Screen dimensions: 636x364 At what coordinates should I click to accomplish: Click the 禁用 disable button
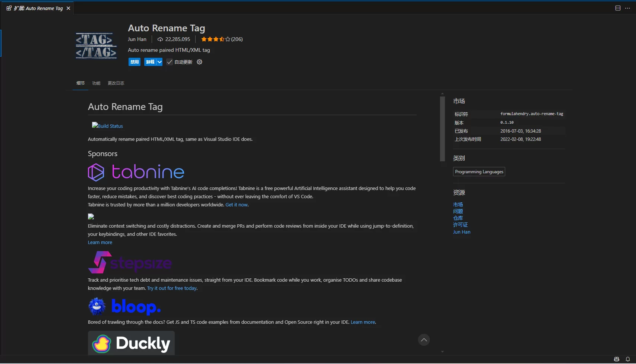(135, 62)
